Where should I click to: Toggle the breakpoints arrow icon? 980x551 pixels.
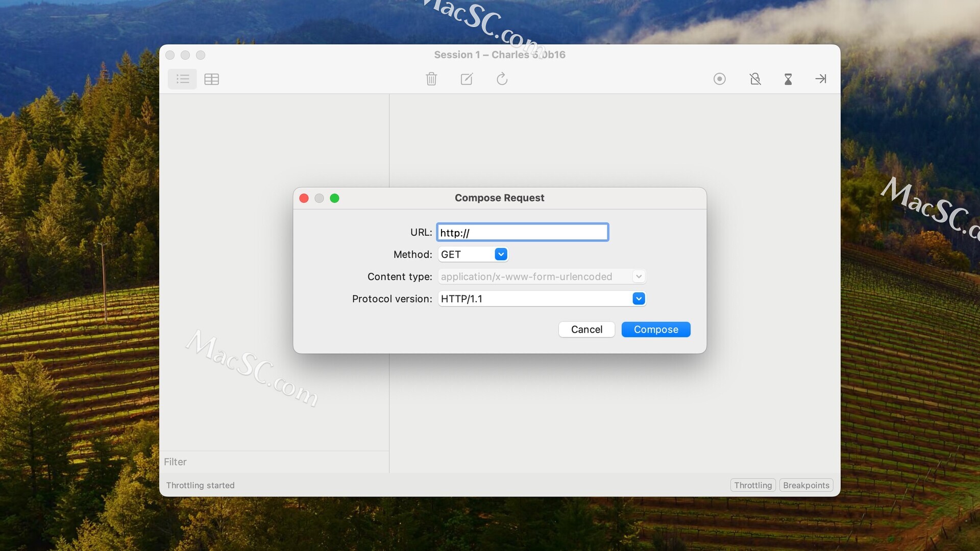[x=821, y=79]
